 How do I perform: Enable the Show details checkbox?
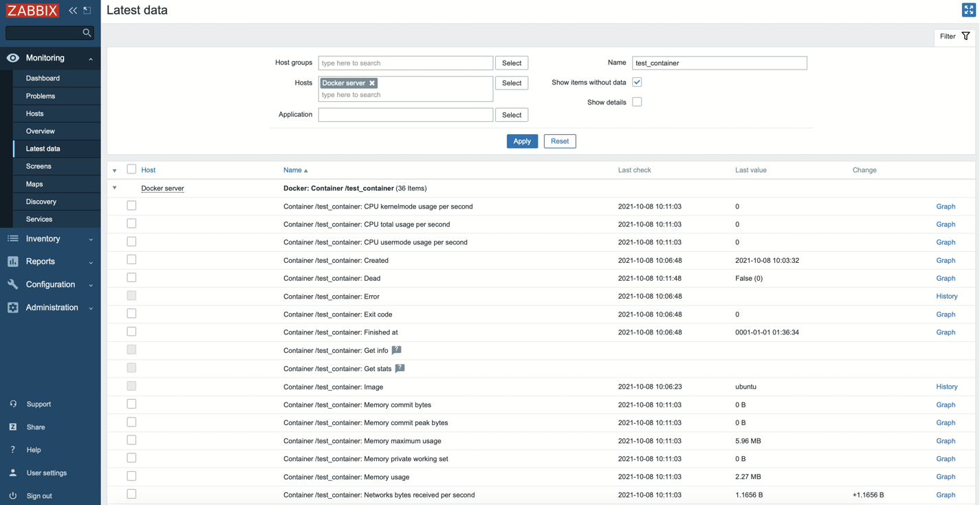pos(637,102)
